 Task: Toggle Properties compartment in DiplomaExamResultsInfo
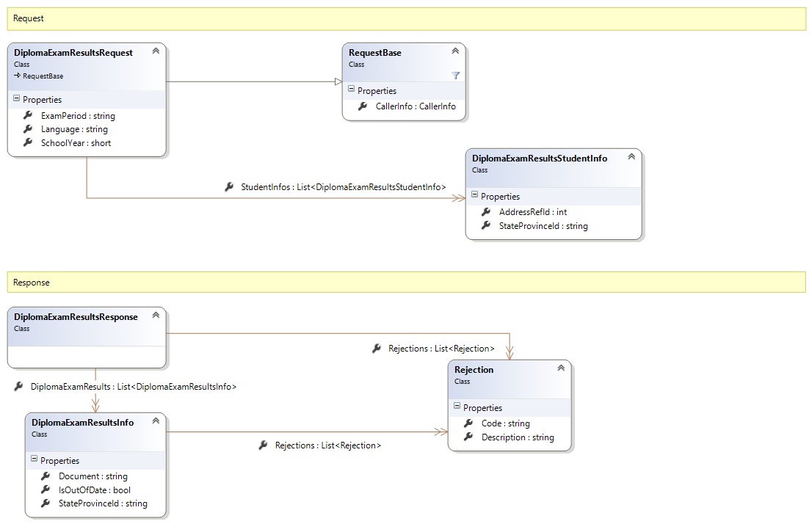pos(34,460)
